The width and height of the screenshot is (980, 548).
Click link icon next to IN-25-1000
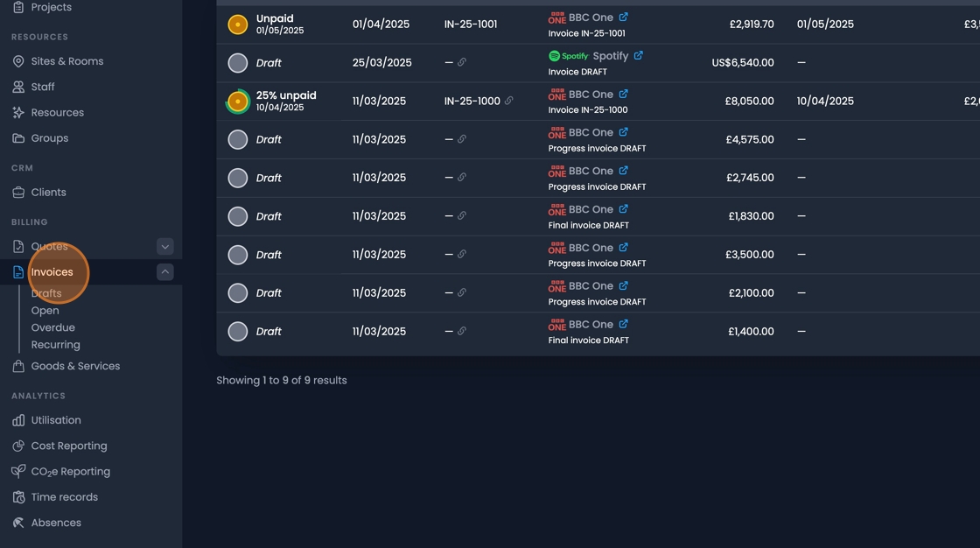tap(508, 101)
